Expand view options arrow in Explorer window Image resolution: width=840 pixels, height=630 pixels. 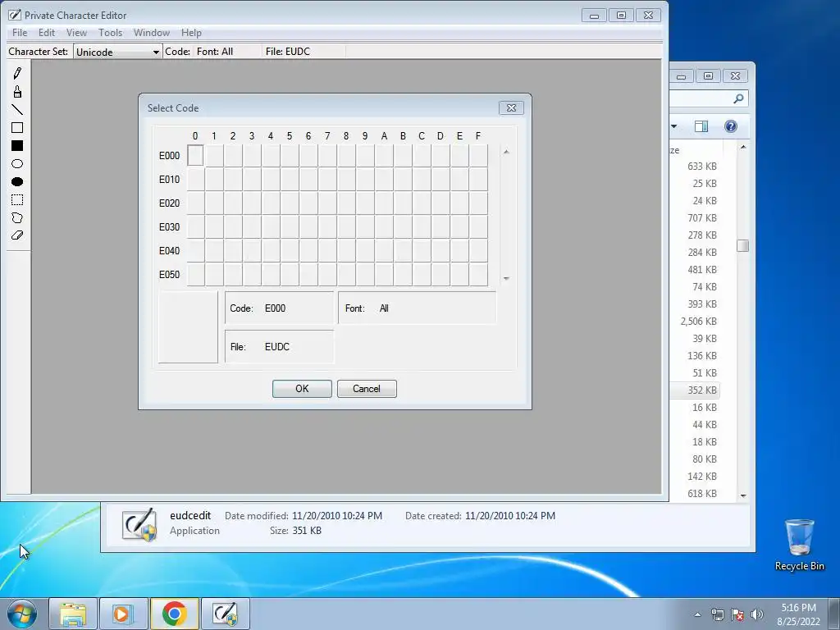tap(674, 126)
